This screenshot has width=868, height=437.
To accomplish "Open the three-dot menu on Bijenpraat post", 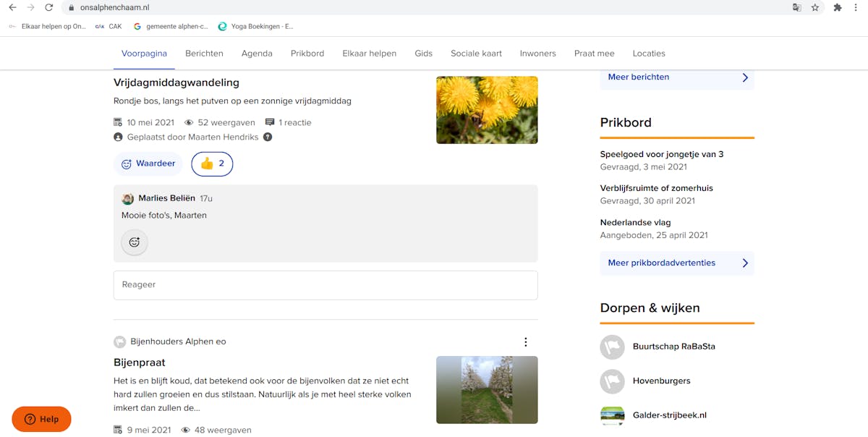I will 526,342.
